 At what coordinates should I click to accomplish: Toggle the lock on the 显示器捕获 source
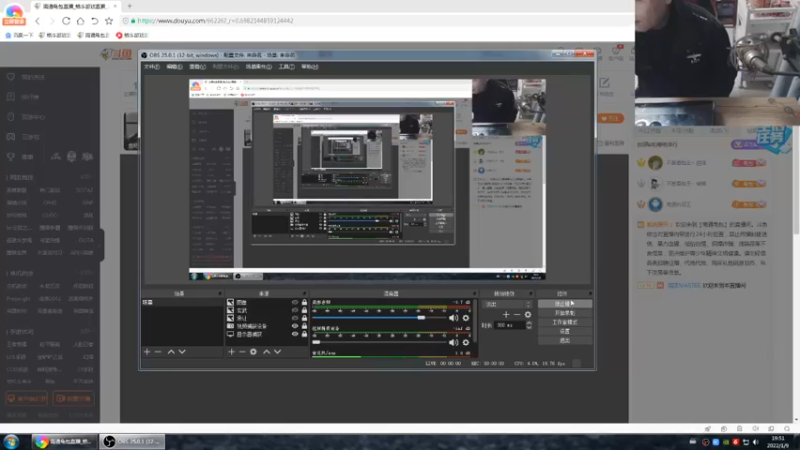tap(305, 334)
